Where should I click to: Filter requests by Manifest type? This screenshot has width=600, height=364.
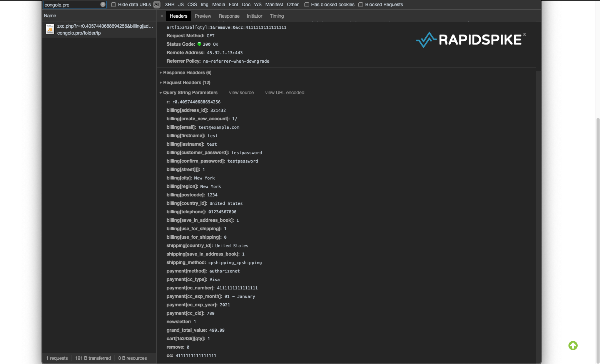(x=274, y=5)
